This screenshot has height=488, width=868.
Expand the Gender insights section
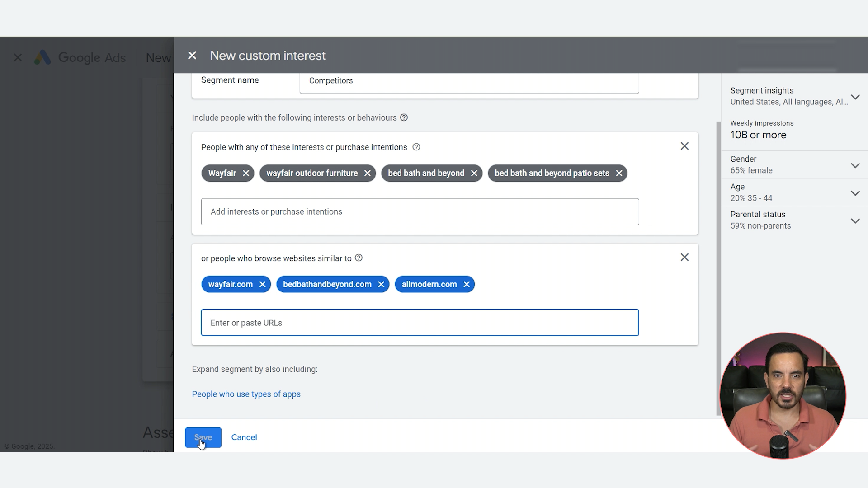[855, 165]
